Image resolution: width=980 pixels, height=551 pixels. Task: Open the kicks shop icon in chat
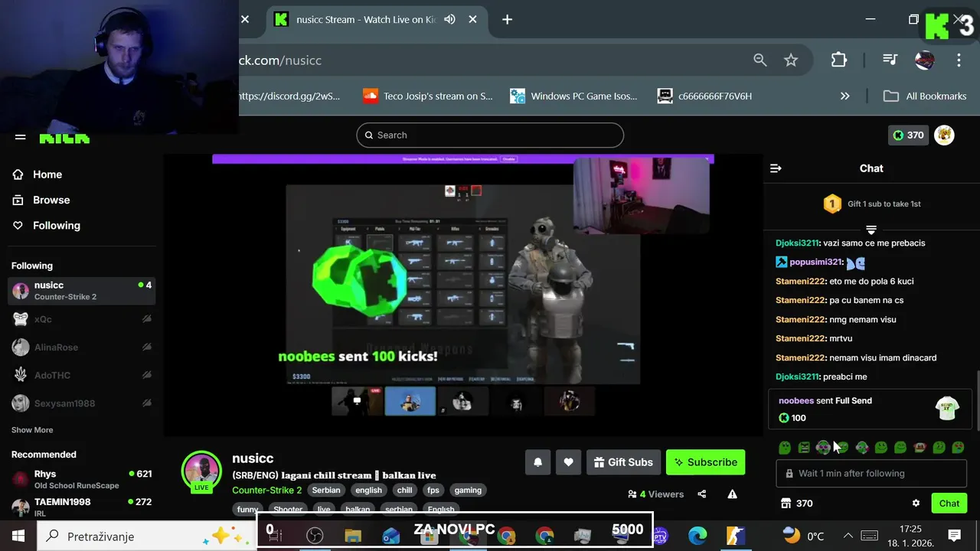(x=785, y=504)
